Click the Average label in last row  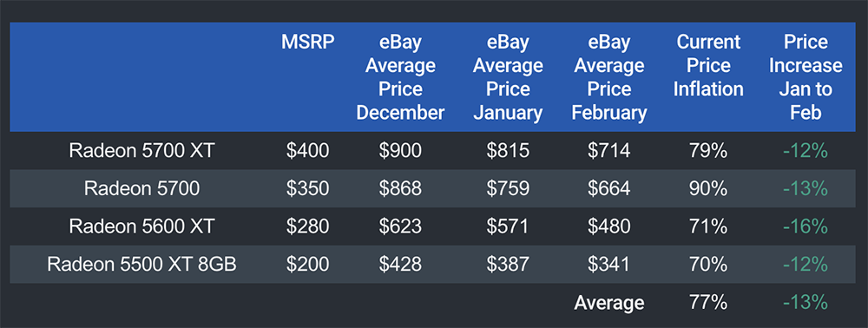pos(609,303)
